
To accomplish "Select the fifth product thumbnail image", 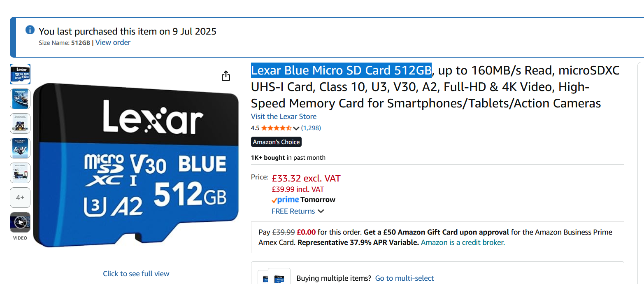I will pos(20,173).
